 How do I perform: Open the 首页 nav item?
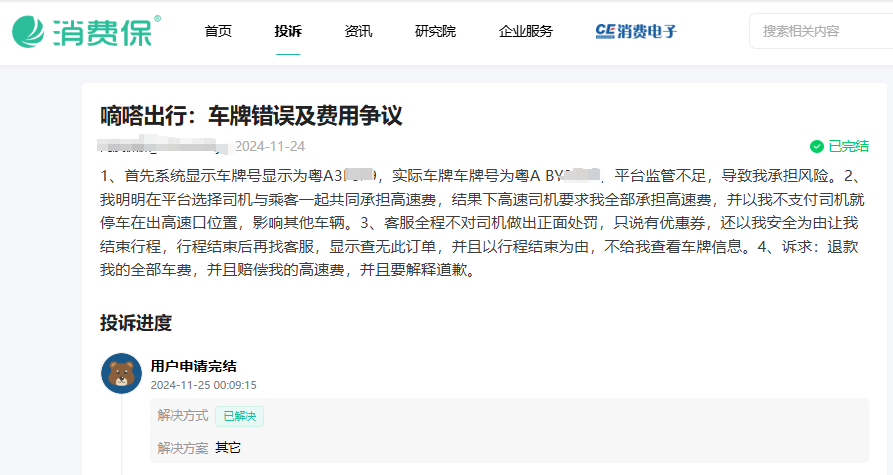(218, 31)
